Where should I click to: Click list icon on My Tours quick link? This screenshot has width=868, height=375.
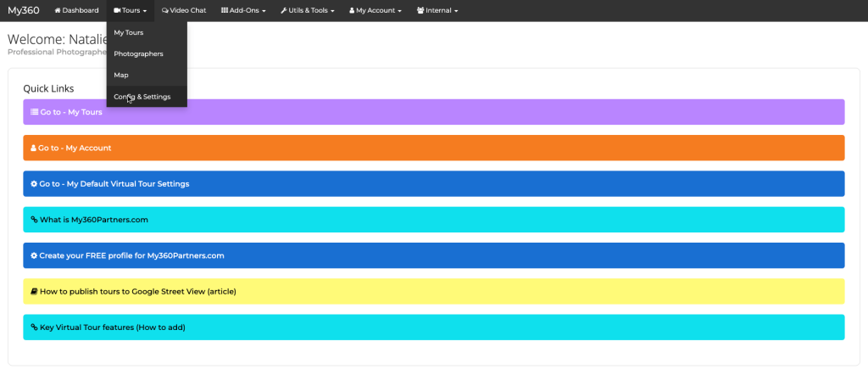pos(34,112)
